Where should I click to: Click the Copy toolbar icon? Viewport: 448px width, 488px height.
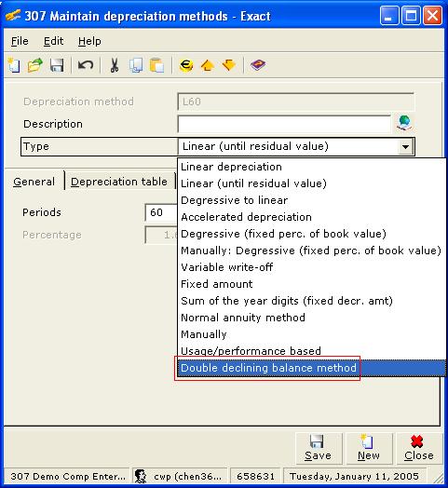pyautogui.click(x=136, y=65)
